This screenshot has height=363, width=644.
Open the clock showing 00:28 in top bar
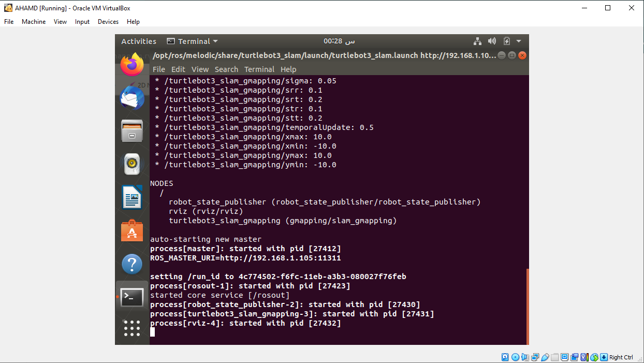339,41
